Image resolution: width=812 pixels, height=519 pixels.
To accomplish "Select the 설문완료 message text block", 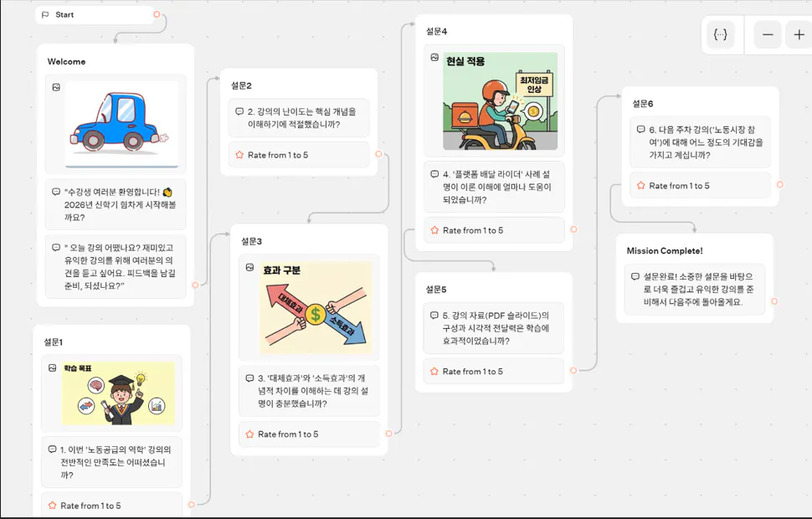I will coord(695,289).
